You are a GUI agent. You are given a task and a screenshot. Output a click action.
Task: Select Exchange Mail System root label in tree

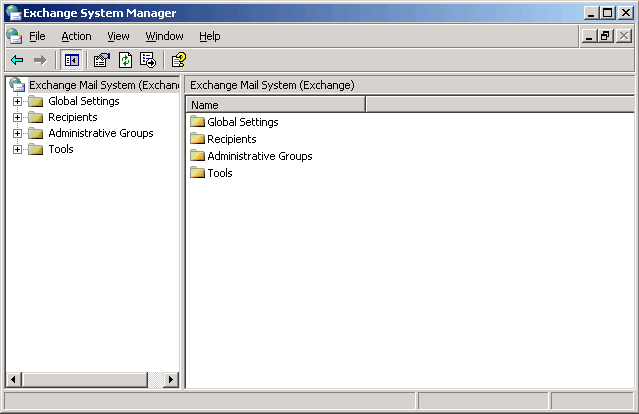(104, 85)
